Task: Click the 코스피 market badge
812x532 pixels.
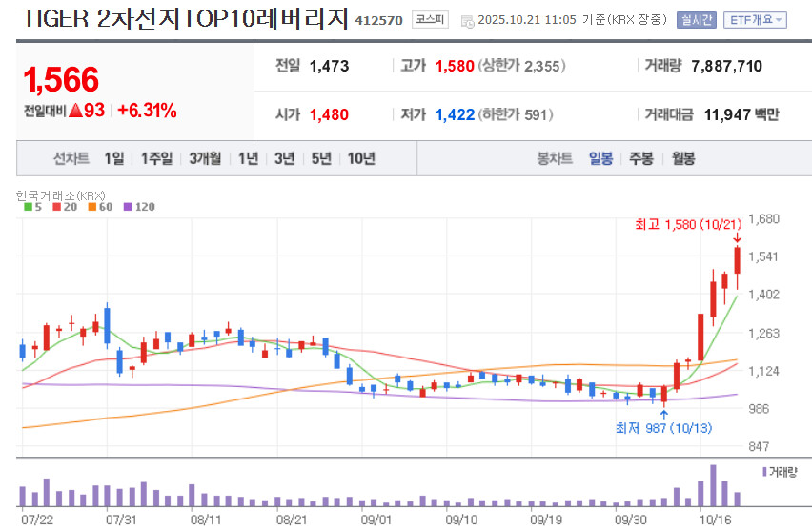Action: coord(430,20)
